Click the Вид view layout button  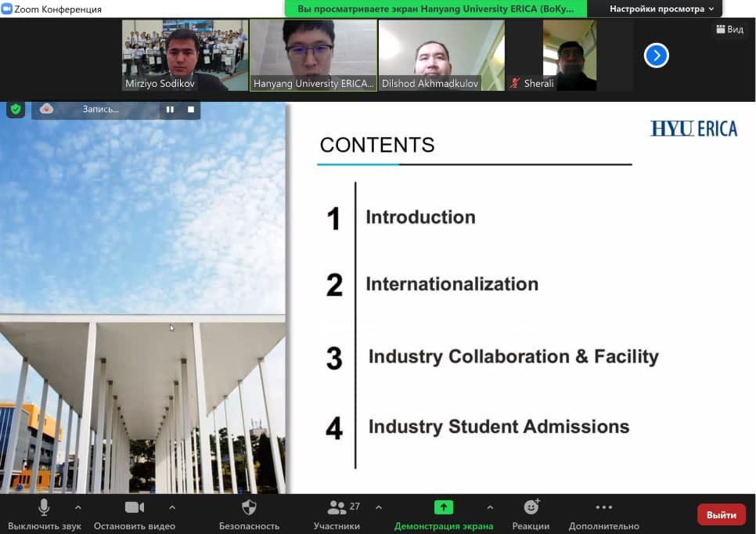pyautogui.click(x=729, y=29)
